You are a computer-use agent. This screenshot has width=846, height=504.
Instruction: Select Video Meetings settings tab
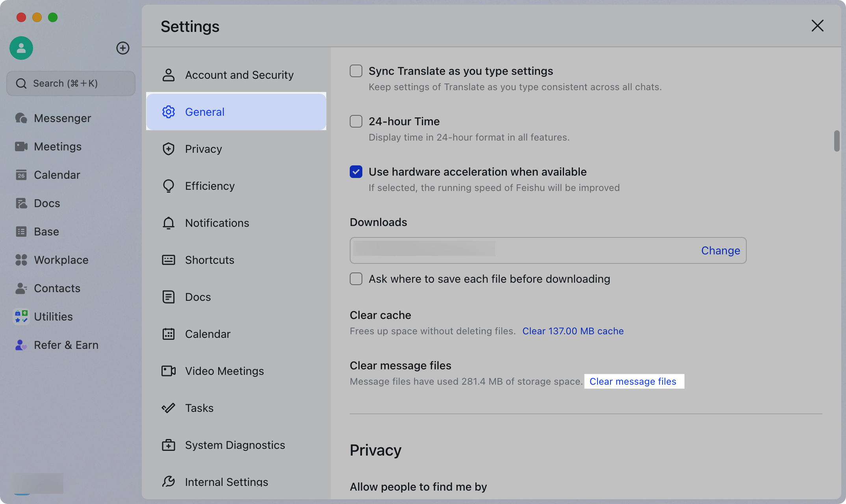(x=224, y=371)
